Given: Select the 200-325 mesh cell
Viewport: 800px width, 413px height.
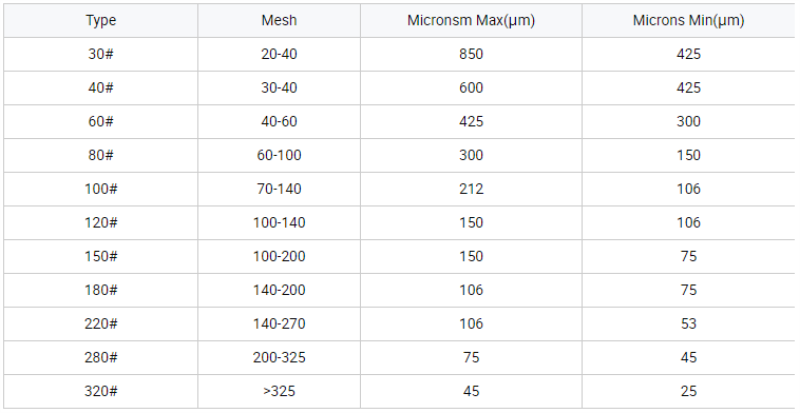Looking at the screenshot, I should click(279, 357).
